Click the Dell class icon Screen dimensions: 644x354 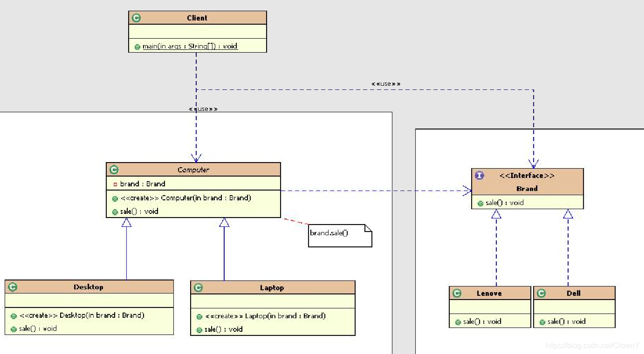[x=541, y=293]
